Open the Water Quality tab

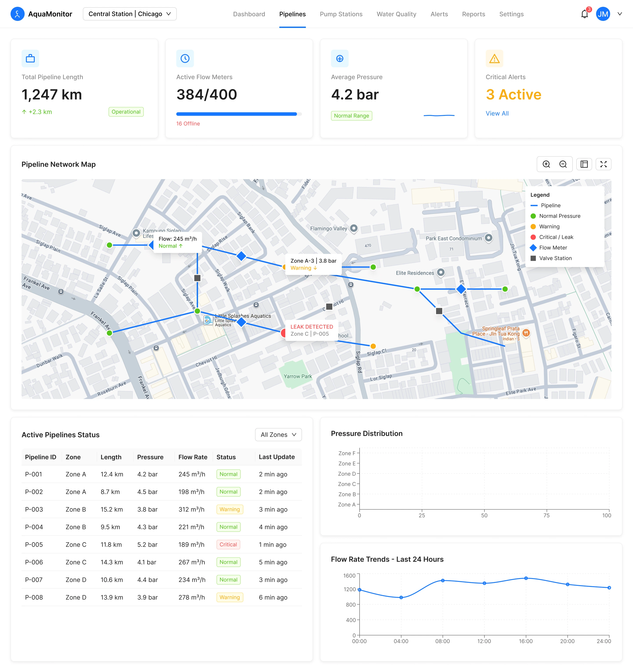396,14
